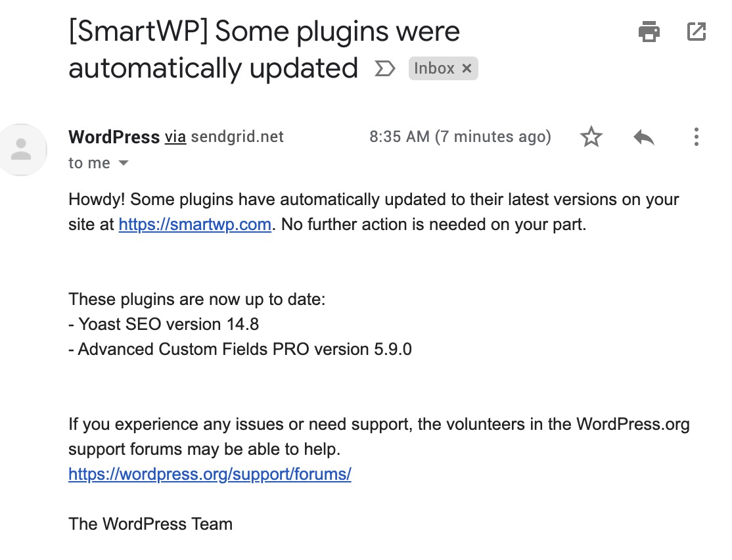The width and height of the screenshot is (732, 560).
Task: Open recipient details via the chevron next to me
Action: tap(124, 163)
